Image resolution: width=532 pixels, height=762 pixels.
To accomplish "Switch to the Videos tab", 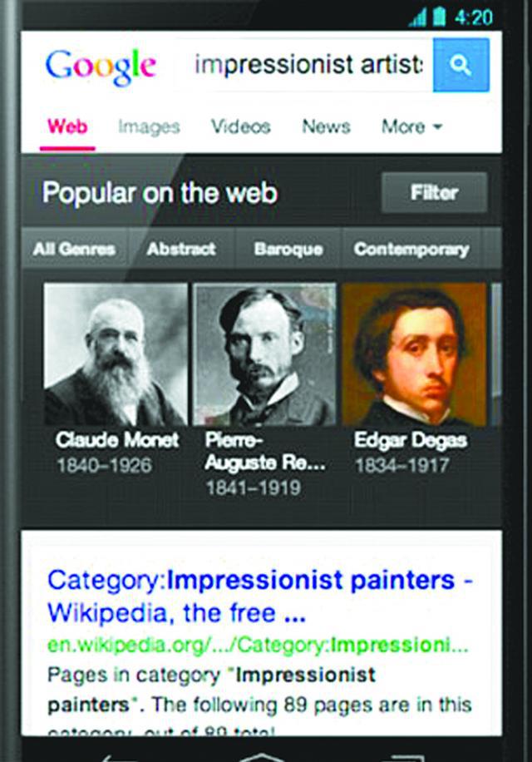I will (241, 126).
